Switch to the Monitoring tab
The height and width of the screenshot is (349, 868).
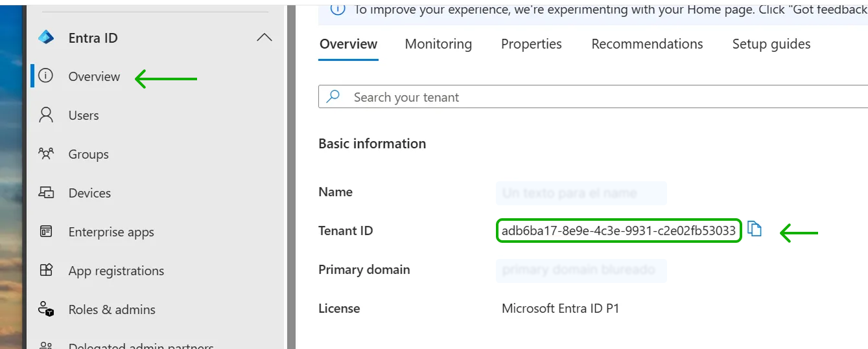point(438,44)
